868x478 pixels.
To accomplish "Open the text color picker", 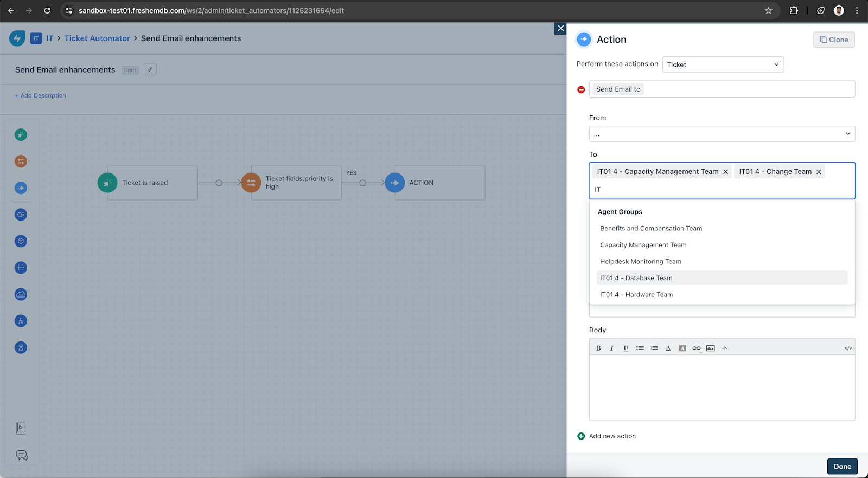I will click(668, 348).
